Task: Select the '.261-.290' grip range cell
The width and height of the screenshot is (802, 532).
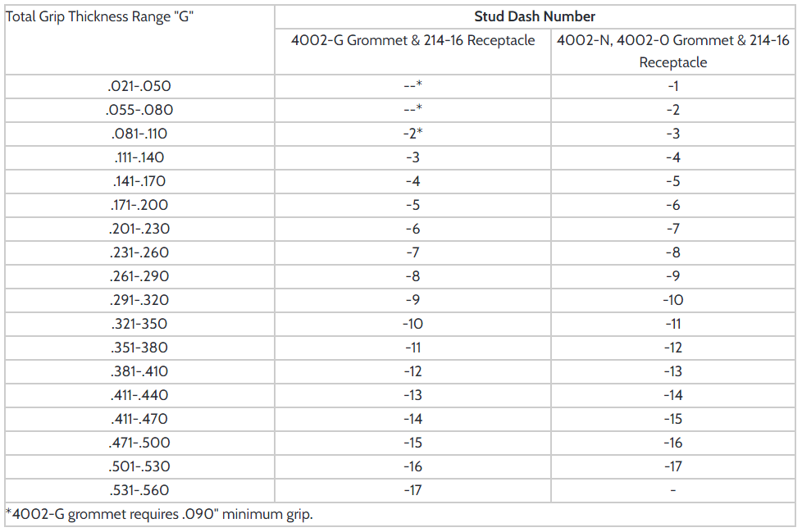Action: coord(139,276)
